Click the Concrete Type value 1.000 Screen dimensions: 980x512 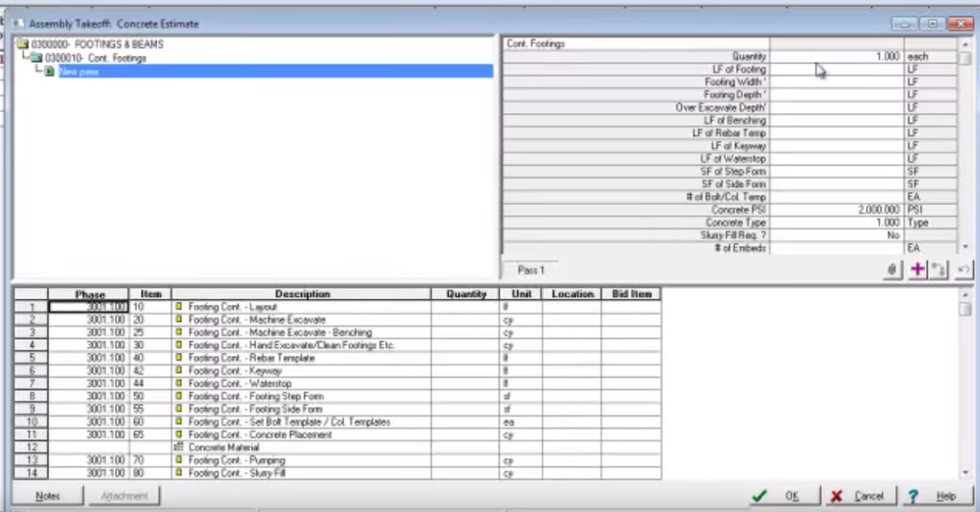pos(836,223)
